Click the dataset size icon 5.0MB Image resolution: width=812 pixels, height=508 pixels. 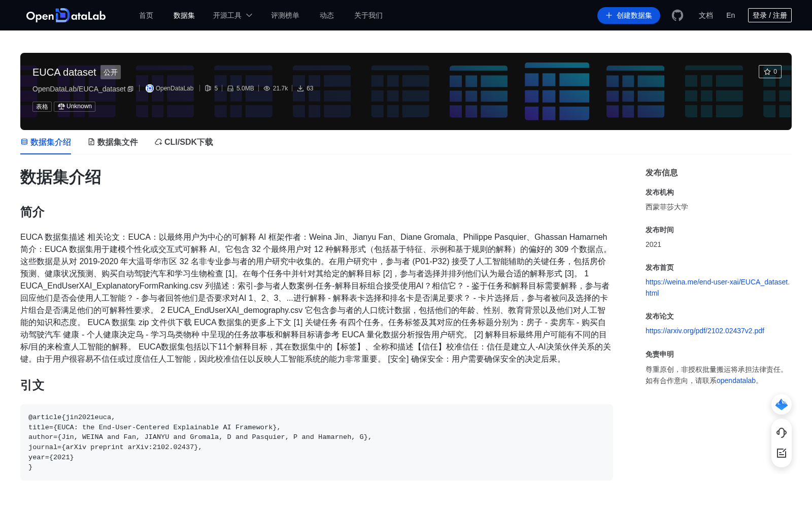point(230,88)
